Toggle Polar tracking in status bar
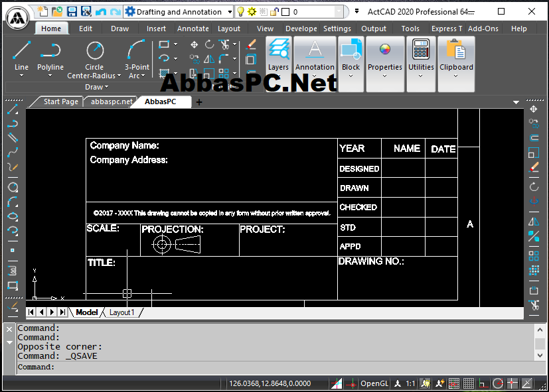 tap(498, 383)
